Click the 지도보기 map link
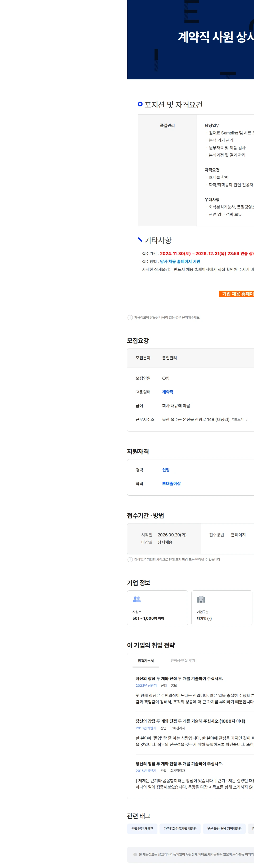This screenshot has width=254, height=868. [x=238, y=419]
